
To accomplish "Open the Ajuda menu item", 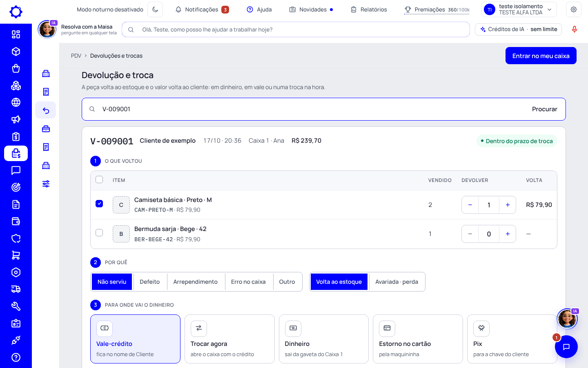I will click(x=259, y=9).
